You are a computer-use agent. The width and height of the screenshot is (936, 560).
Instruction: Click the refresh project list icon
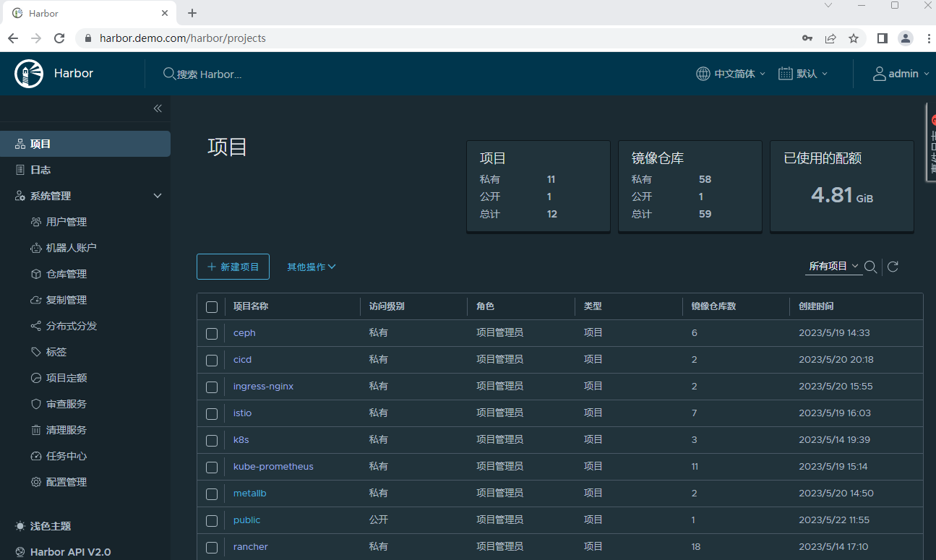click(x=893, y=267)
